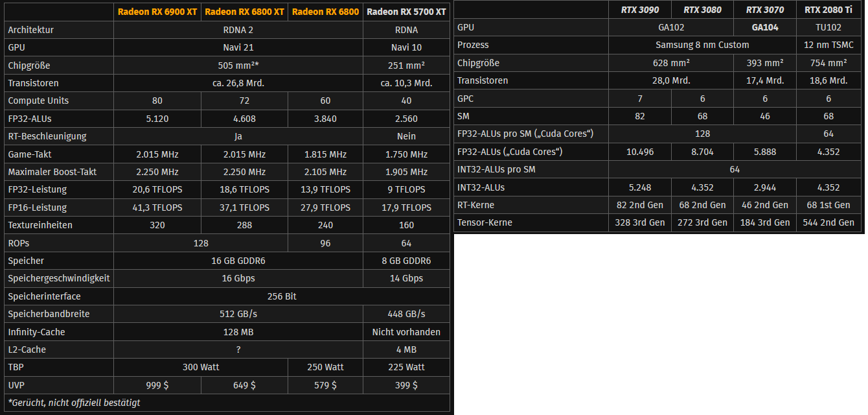Select the 251 mm² chip size cell
This screenshot has height=415, width=868.
tap(406, 65)
